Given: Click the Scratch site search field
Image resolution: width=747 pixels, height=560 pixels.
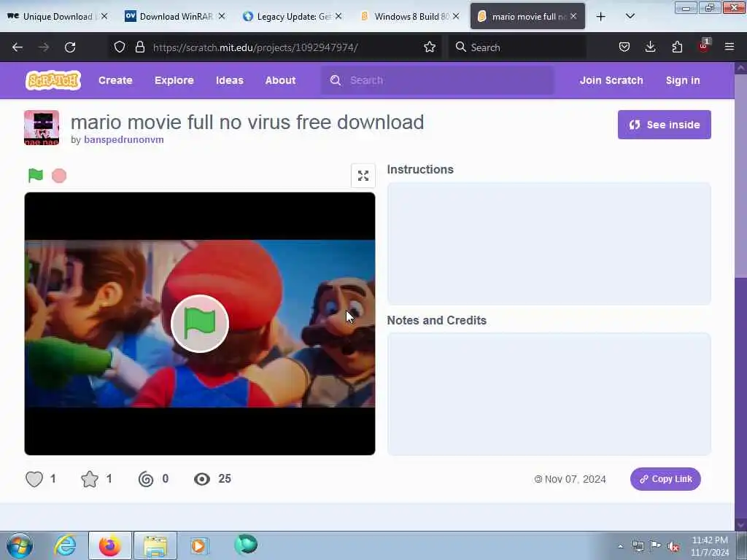Looking at the screenshot, I should tap(438, 80).
